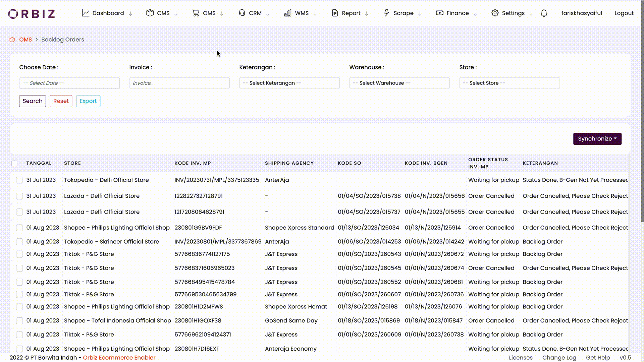Open the Get Help footer link

tap(598, 358)
